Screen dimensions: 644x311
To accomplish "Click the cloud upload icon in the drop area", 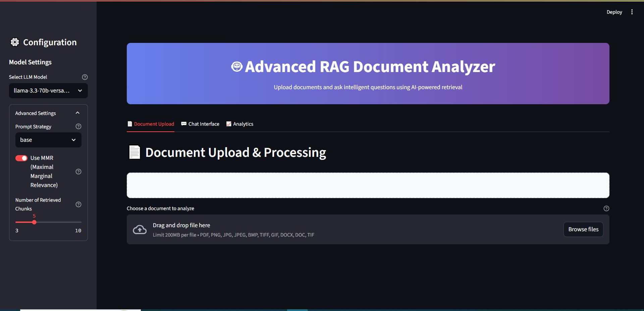I will (x=140, y=229).
